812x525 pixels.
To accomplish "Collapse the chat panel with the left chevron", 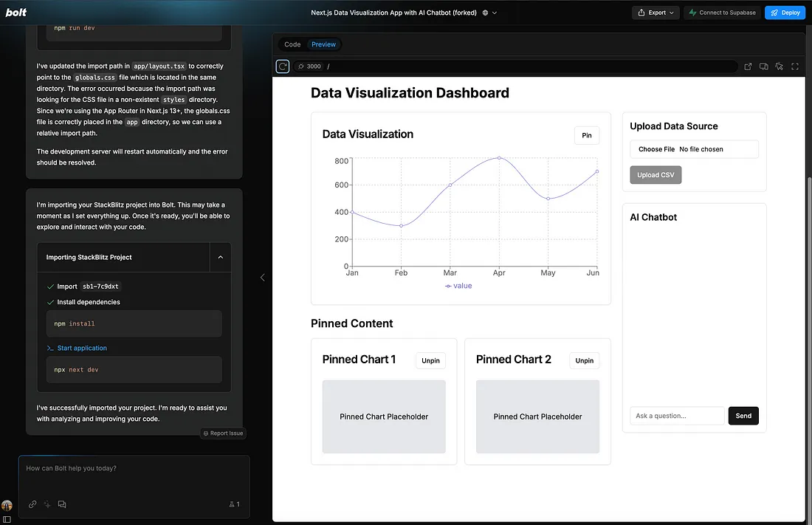I will pyautogui.click(x=262, y=278).
